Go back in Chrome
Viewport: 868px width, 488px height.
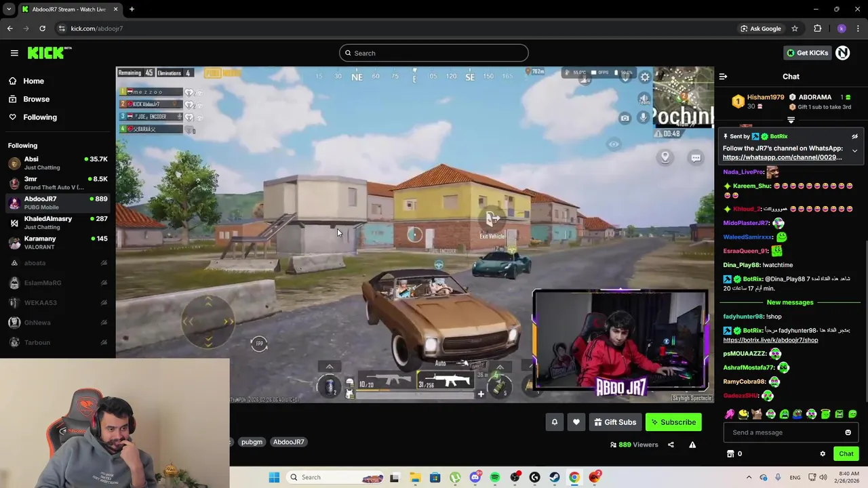9,28
